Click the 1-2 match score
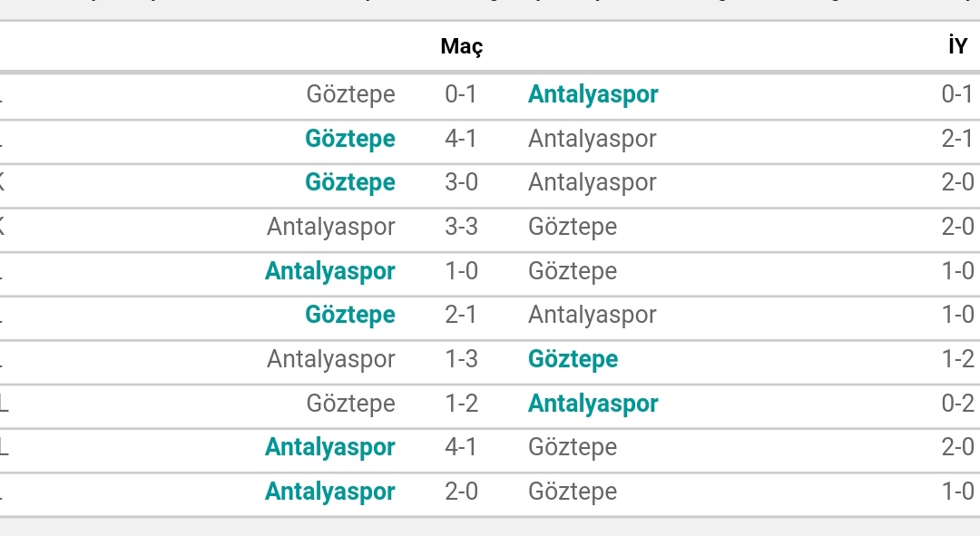 [461, 404]
